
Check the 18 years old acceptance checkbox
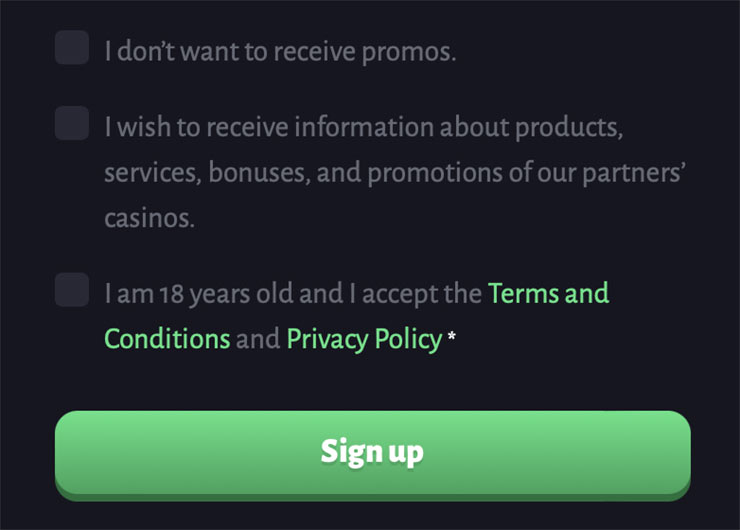(x=72, y=289)
